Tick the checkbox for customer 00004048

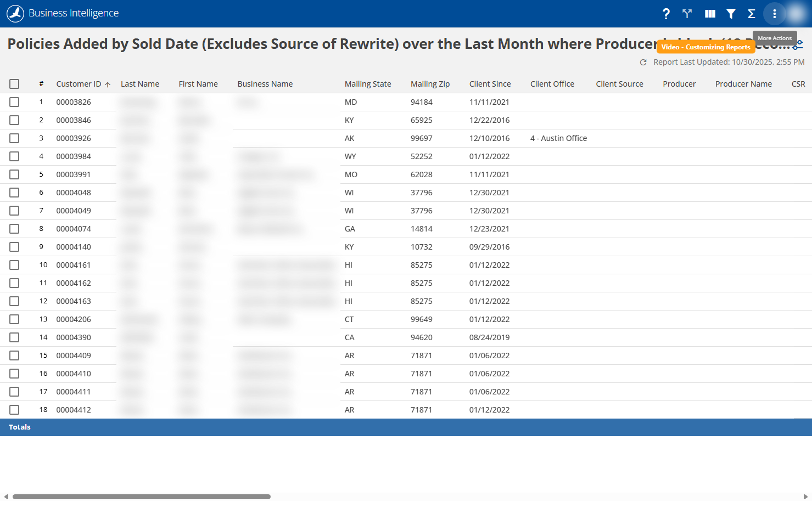click(14, 193)
